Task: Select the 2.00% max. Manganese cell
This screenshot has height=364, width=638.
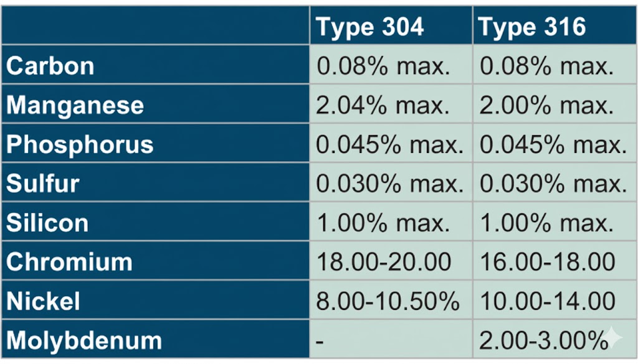Action: (546, 105)
